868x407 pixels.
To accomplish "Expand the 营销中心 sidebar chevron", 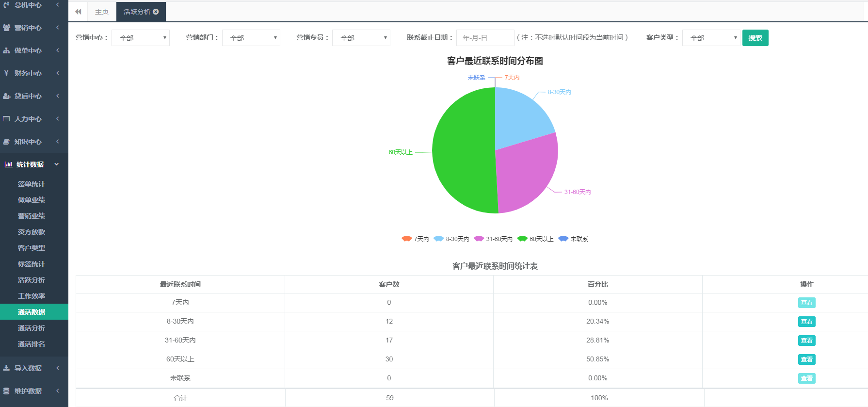I will [x=58, y=28].
